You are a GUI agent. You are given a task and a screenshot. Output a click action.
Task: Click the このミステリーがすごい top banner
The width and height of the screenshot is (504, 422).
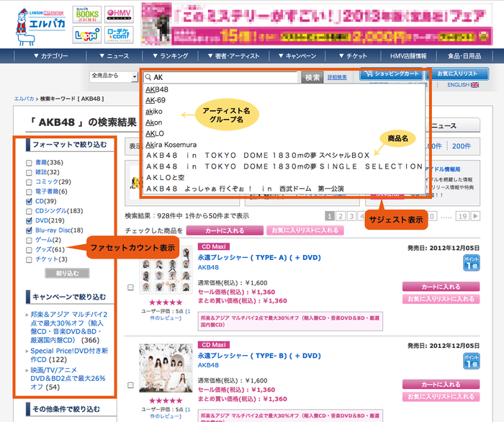(317, 24)
